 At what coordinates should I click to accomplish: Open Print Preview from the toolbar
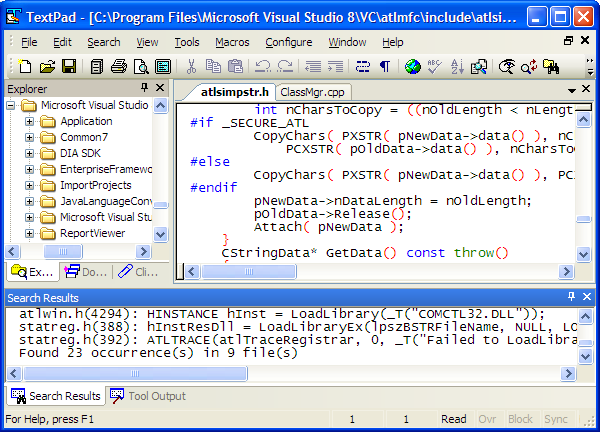140,66
